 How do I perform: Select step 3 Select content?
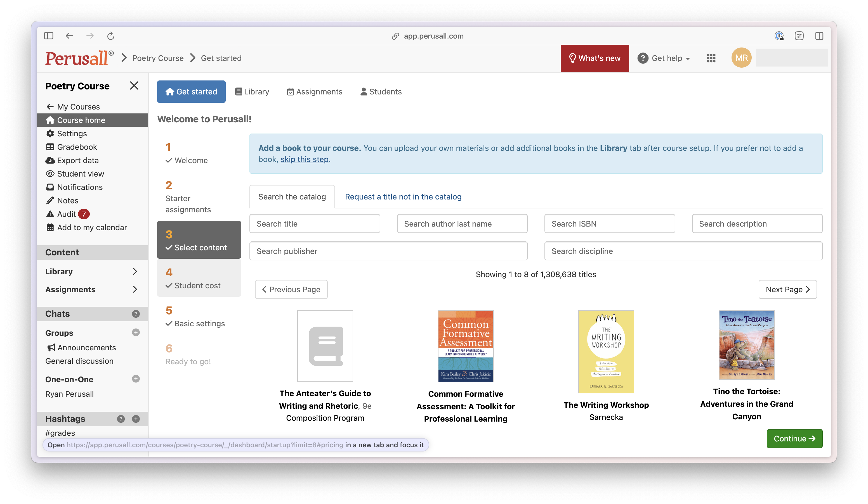[x=199, y=239]
